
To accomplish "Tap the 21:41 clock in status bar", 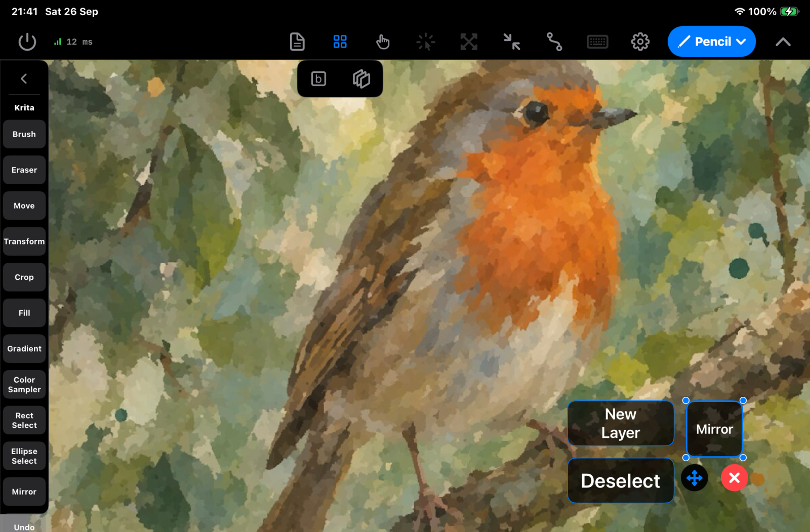I will point(24,11).
